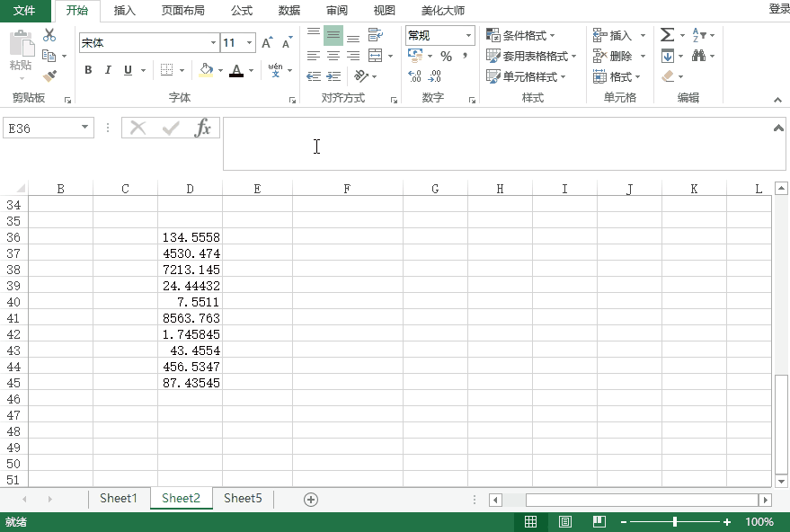Align text right

pyautogui.click(x=353, y=56)
